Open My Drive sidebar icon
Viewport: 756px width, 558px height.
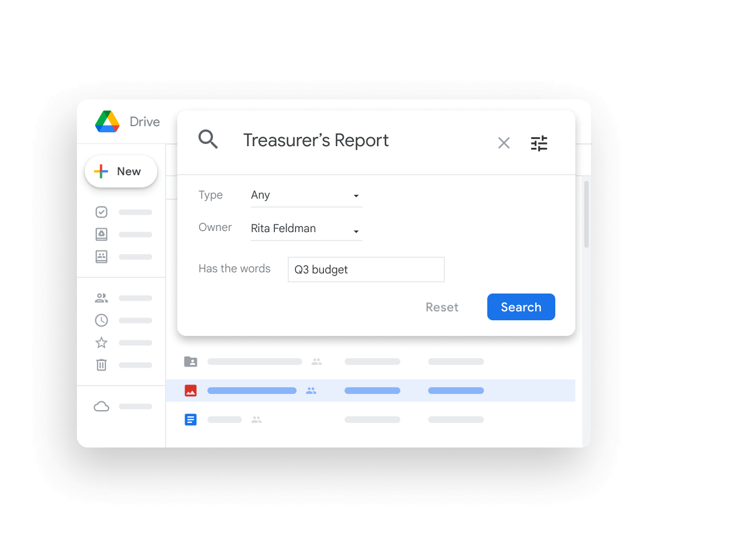[x=101, y=234]
